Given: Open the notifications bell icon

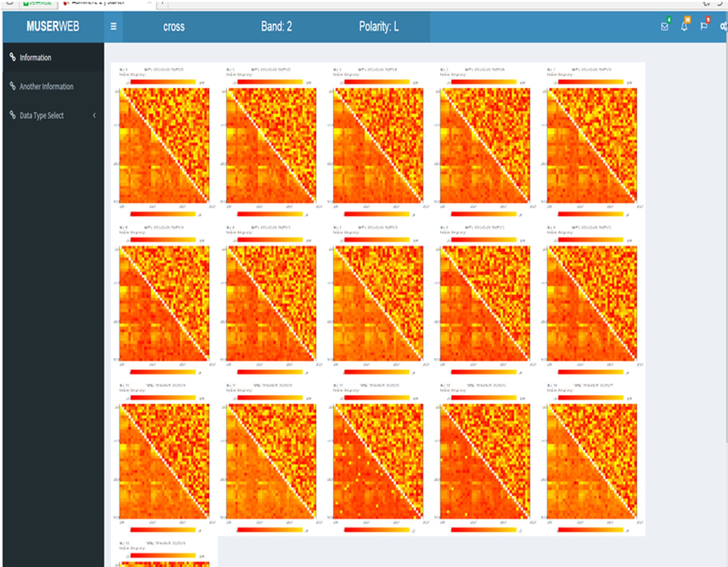Looking at the screenshot, I should tap(684, 26).
